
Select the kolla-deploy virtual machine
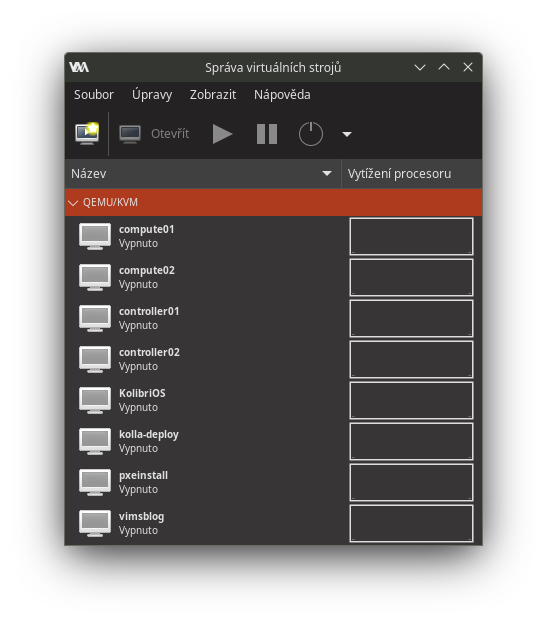tap(274, 441)
